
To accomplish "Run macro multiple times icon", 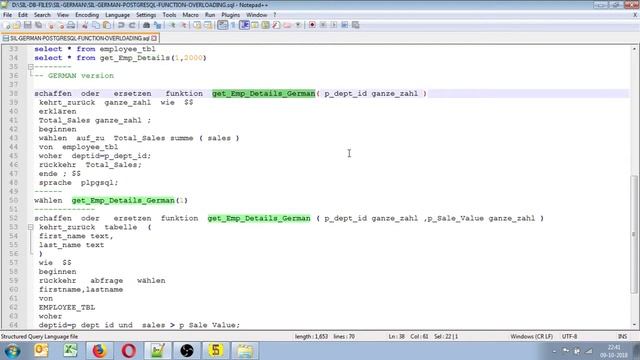I will pos(344,25).
